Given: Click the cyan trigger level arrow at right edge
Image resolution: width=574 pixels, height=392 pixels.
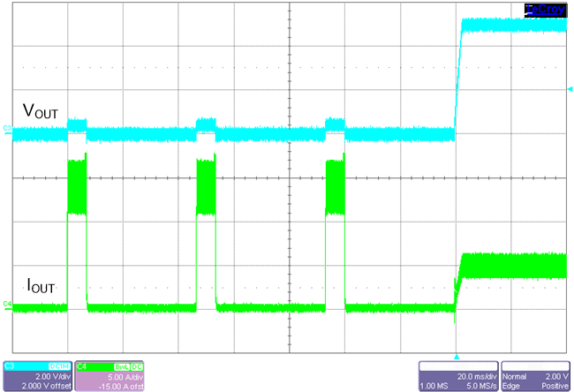Looking at the screenshot, I should tap(570, 89).
